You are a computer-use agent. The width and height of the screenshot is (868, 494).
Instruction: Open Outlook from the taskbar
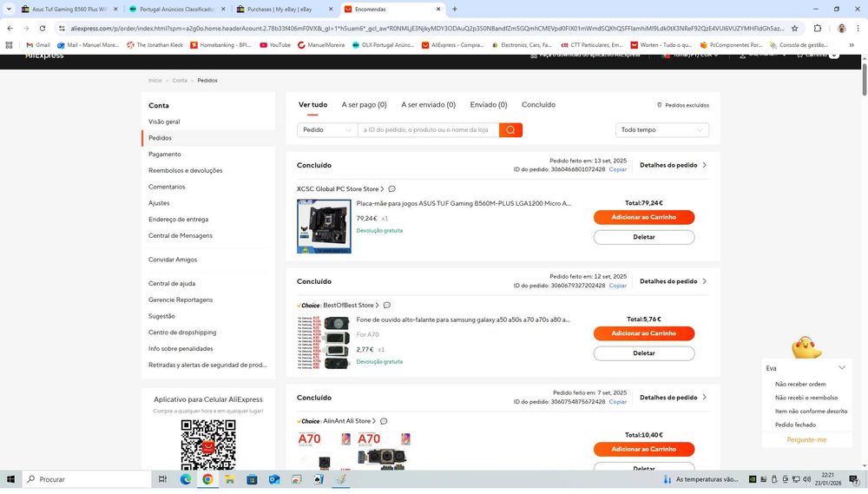(x=274, y=479)
